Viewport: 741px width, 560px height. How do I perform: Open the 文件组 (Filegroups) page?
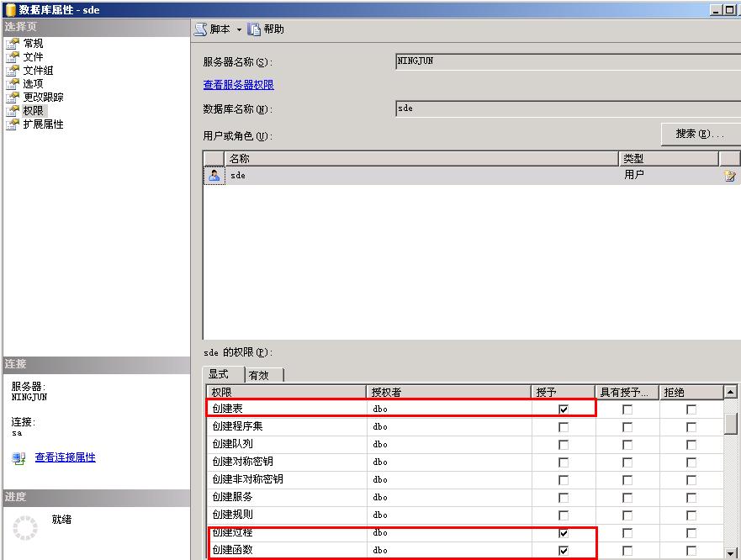(43, 70)
